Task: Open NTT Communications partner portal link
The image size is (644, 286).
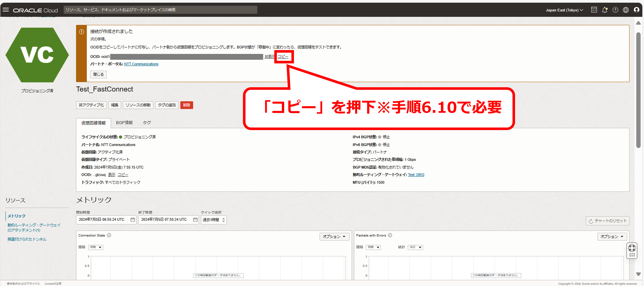Action: coord(141,64)
